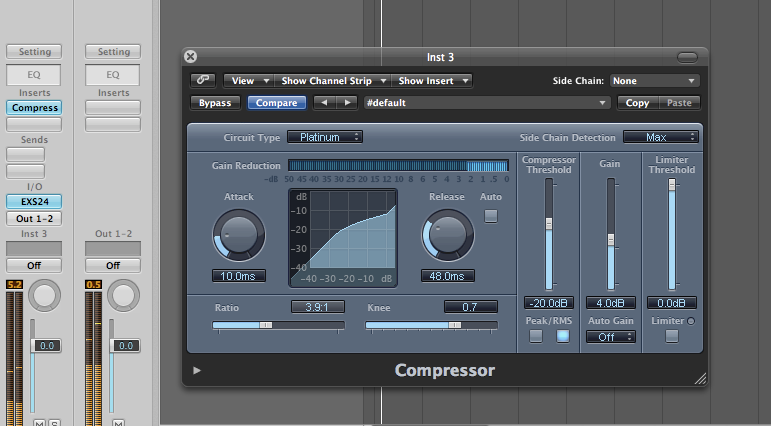Enable the Limiter checkbox
Image resolution: width=771 pixels, height=426 pixels.
[672, 336]
